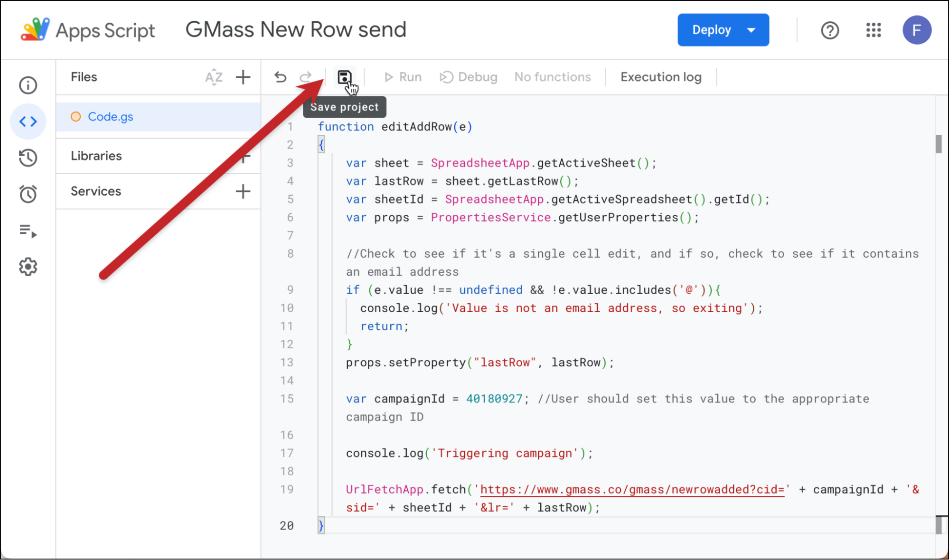Click the var sheet declaration line
The image size is (949, 560).
tap(501, 163)
